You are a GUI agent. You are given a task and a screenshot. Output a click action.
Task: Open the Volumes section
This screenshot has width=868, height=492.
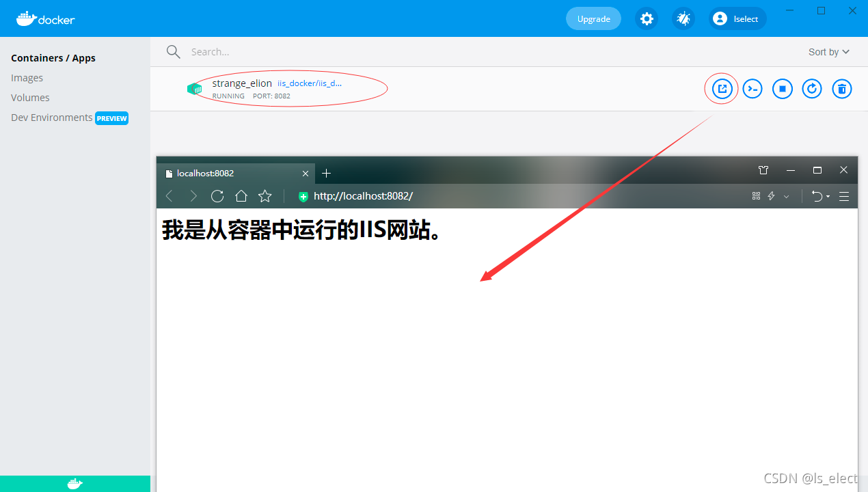(x=30, y=98)
